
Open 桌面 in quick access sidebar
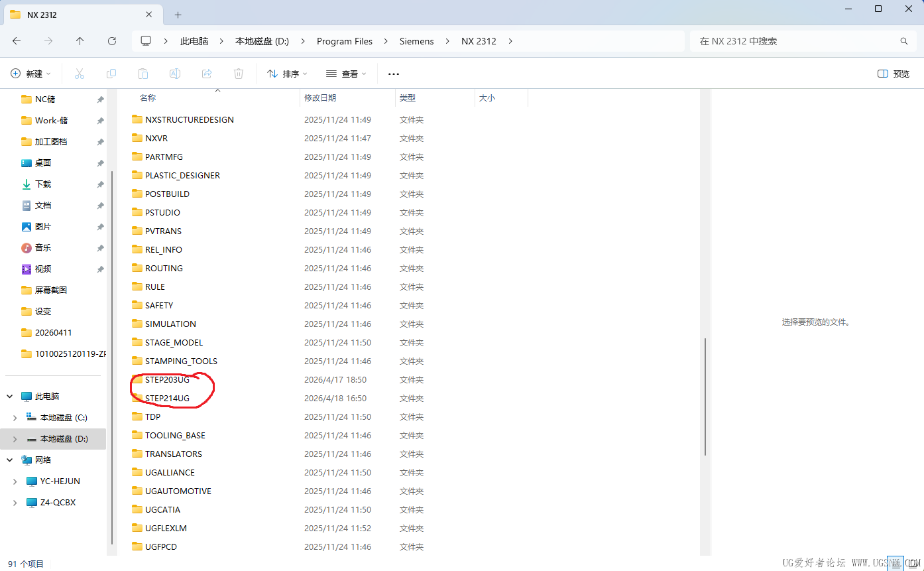[43, 163]
